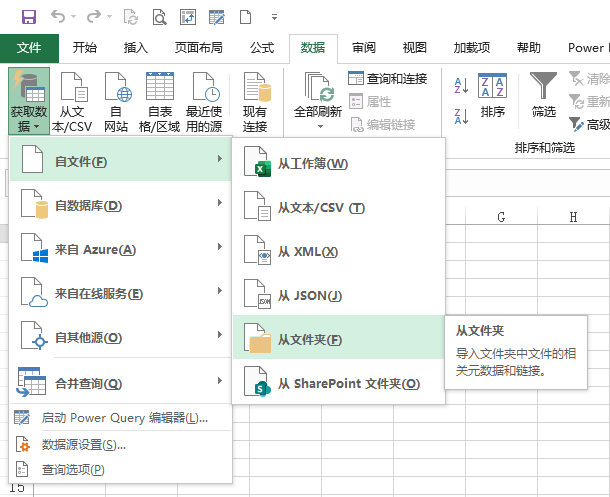Switch to the 帮助 ribbon tab
The height and width of the screenshot is (497, 610).
(x=528, y=48)
